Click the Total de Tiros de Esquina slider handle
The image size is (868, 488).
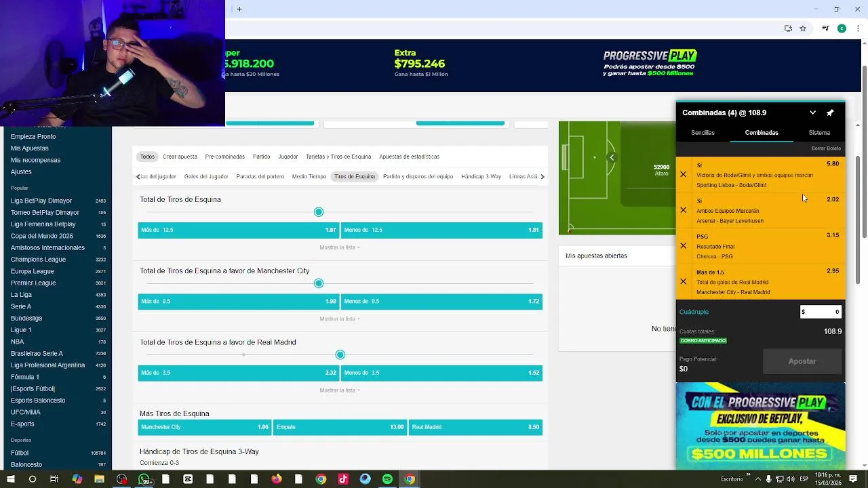click(319, 212)
